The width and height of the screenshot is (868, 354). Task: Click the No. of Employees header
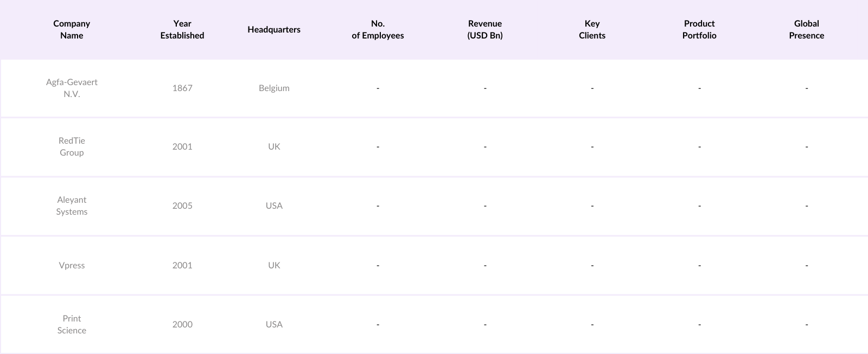(378, 29)
